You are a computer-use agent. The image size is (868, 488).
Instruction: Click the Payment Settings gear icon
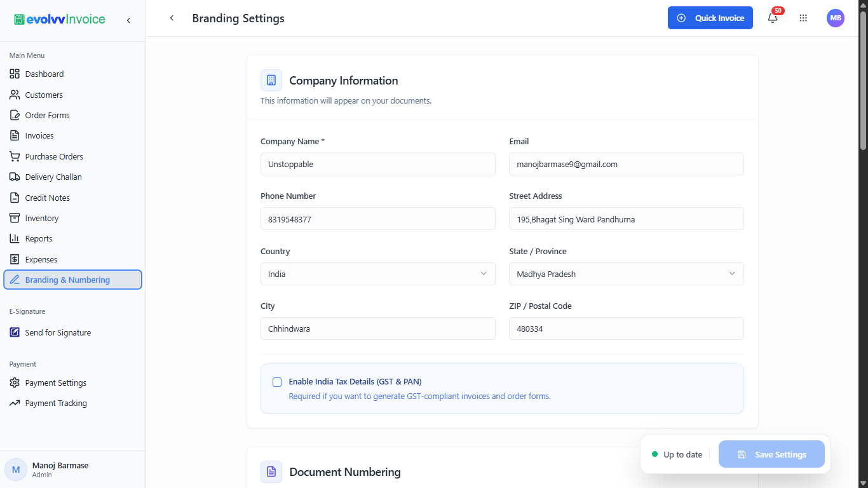click(15, 383)
